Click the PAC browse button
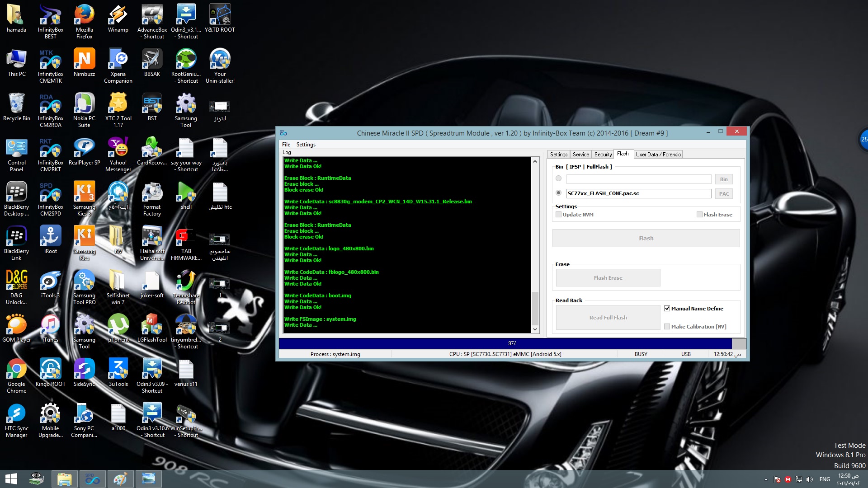 click(x=724, y=194)
